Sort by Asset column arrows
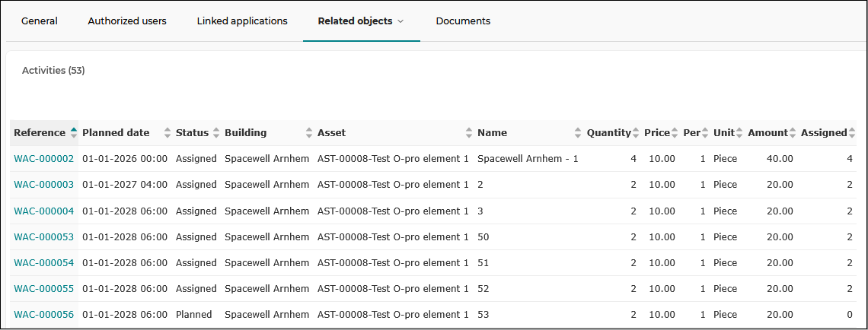This screenshot has height=330, width=868. (469, 132)
